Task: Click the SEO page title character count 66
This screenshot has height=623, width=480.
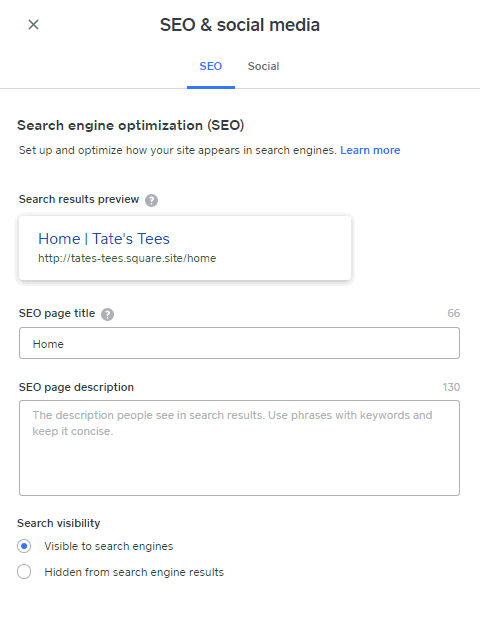Action: (453, 313)
